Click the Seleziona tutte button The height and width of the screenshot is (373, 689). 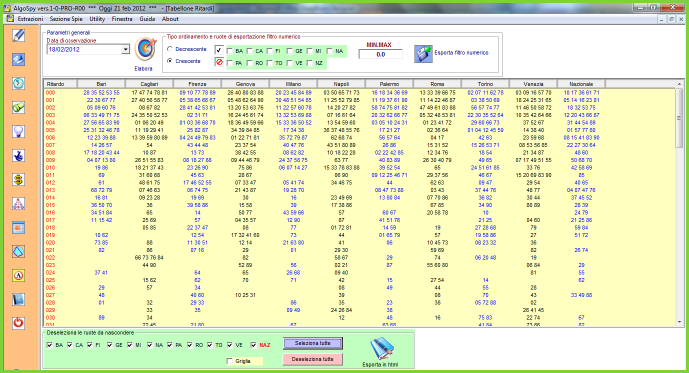coord(312,343)
